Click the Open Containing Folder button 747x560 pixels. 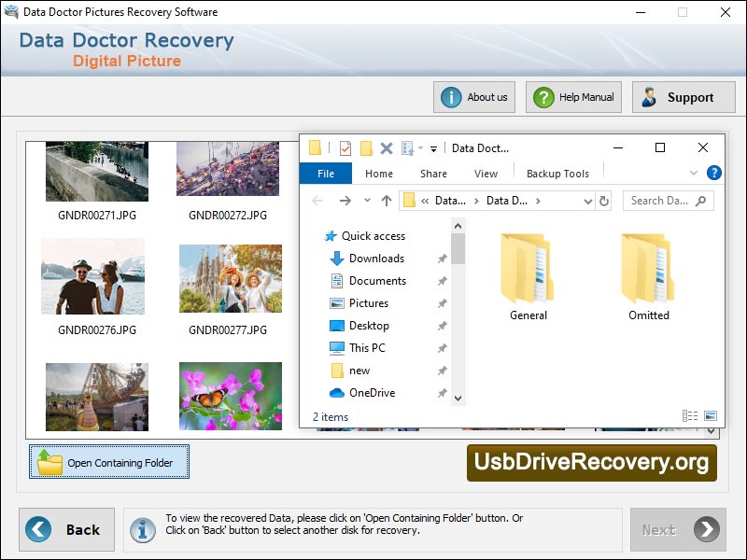108,462
